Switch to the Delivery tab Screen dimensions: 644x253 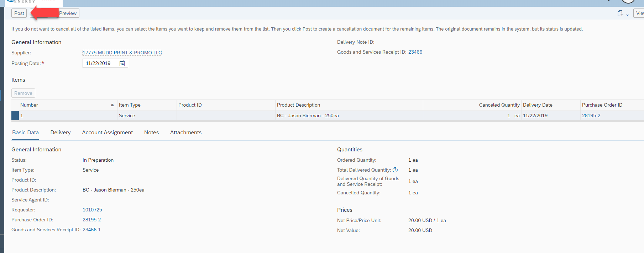(61, 133)
